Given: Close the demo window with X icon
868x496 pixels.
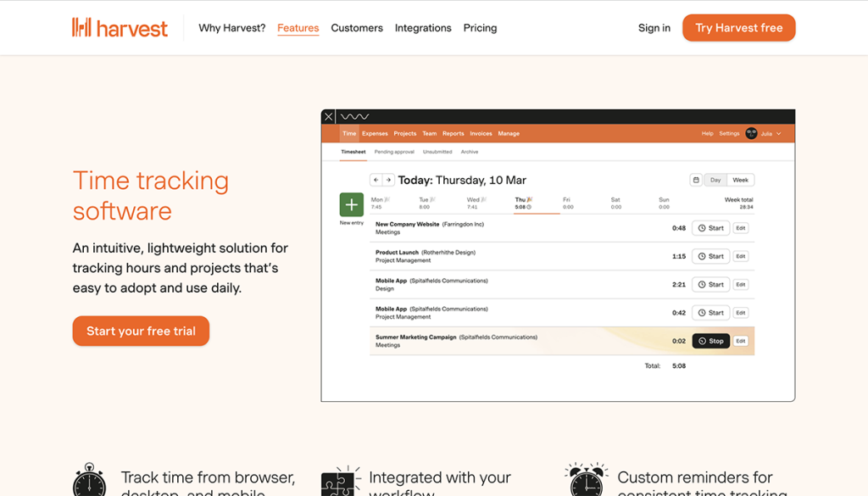Looking at the screenshot, I should click(328, 116).
